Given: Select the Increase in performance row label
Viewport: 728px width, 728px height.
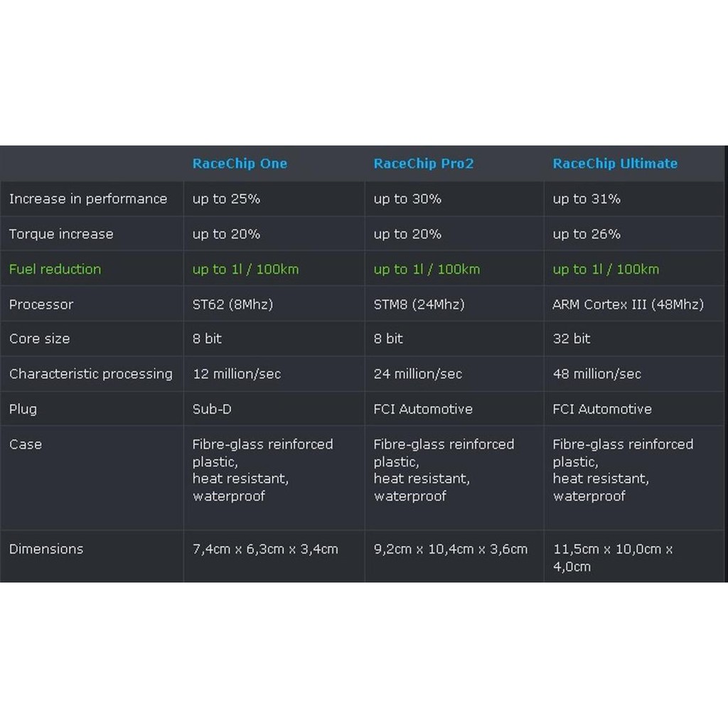Looking at the screenshot, I should [87, 199].
